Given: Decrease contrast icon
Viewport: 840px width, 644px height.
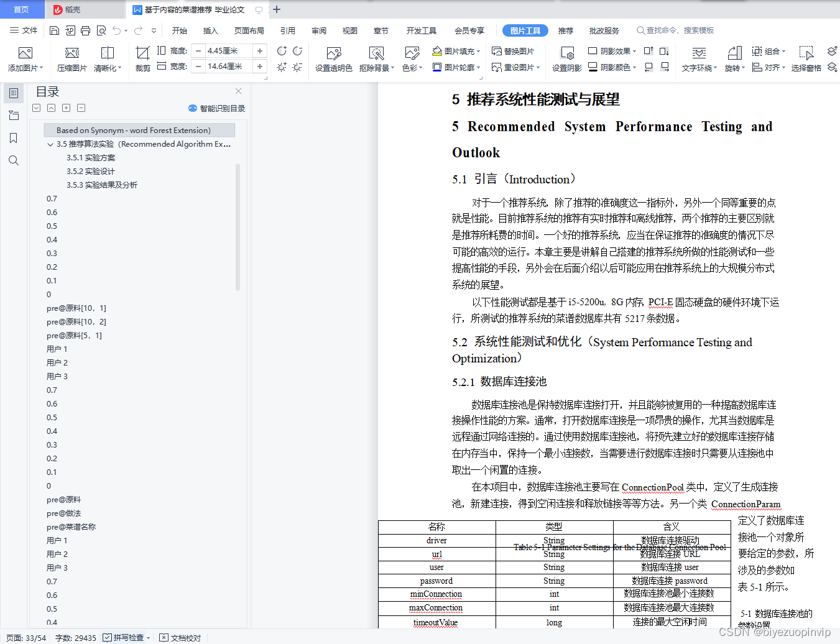Looking at the screenshot, I should (x=297, y=51).
